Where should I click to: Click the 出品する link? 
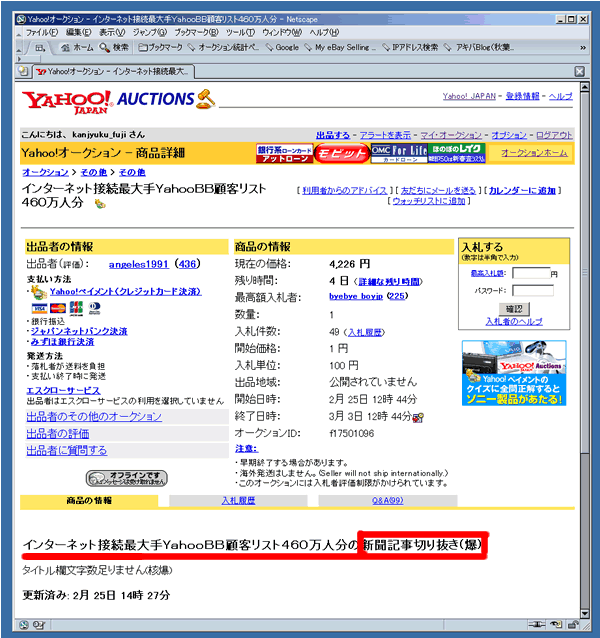click(x=333, y=135)
